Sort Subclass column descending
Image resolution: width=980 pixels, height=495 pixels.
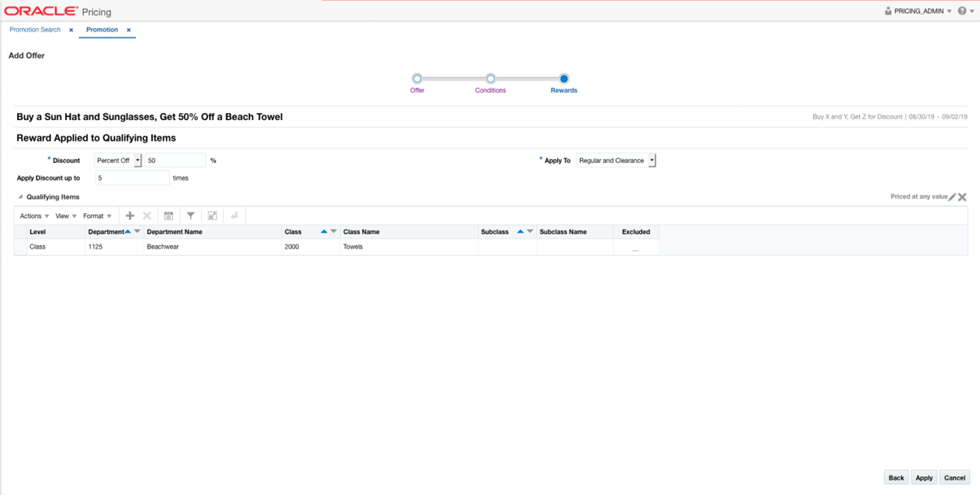(530, 231)
